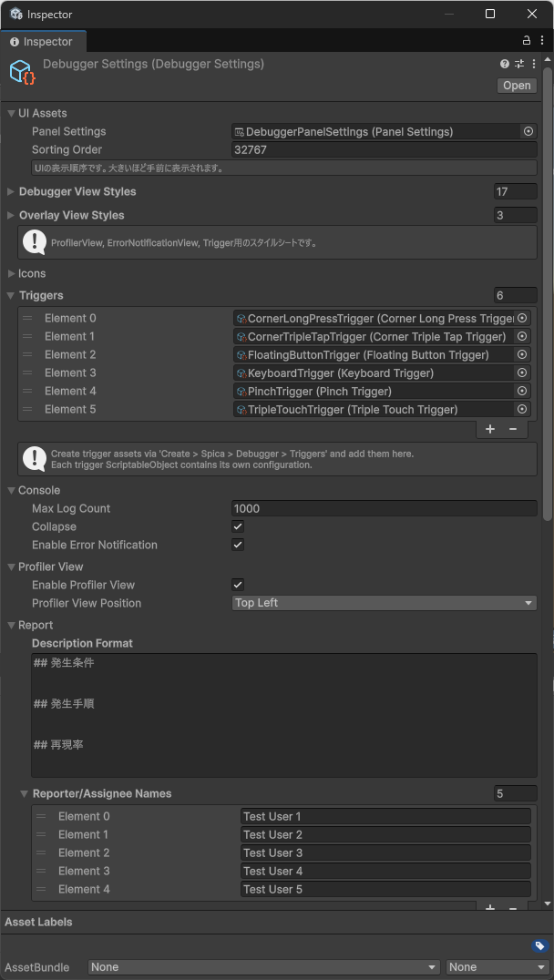Click object picker for TripleTouchTrigger
Image resolution: width=554 pixels, height=980 pixels.
coord(522,409)
